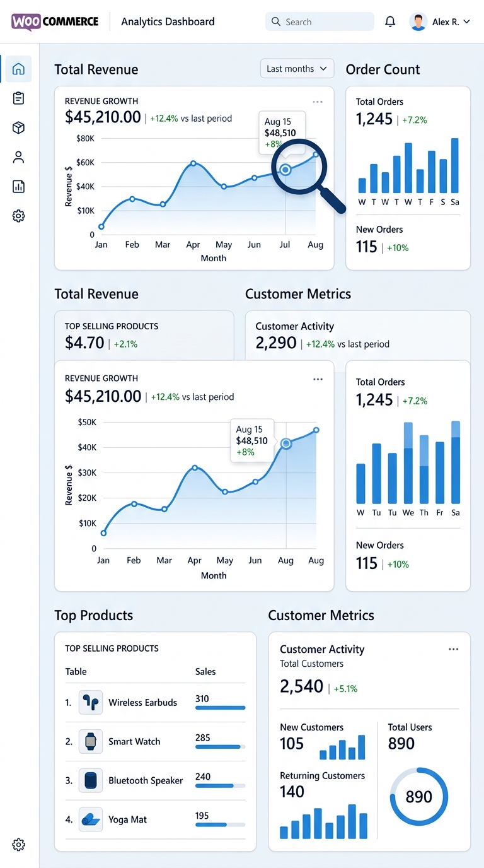
Task: Click the Sales column header
Action: point(205,671)
